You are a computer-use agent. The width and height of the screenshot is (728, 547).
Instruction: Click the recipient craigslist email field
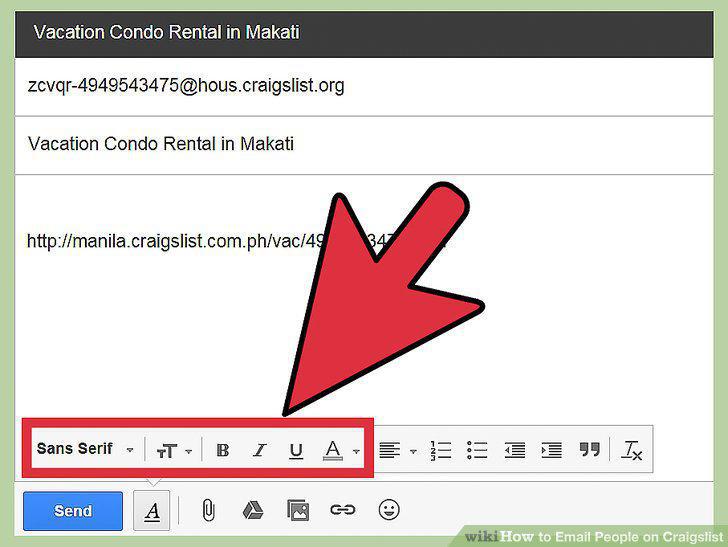364,87
